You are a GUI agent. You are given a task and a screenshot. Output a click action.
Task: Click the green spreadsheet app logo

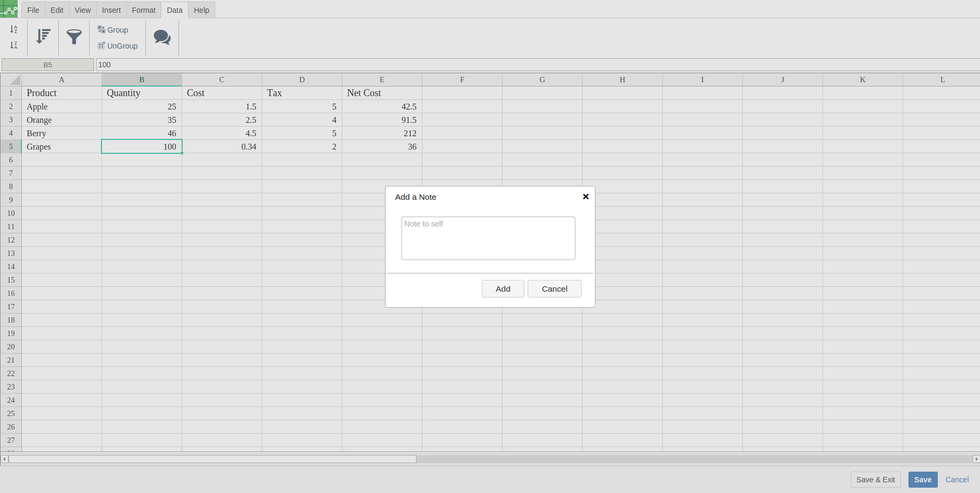[9, 9]
